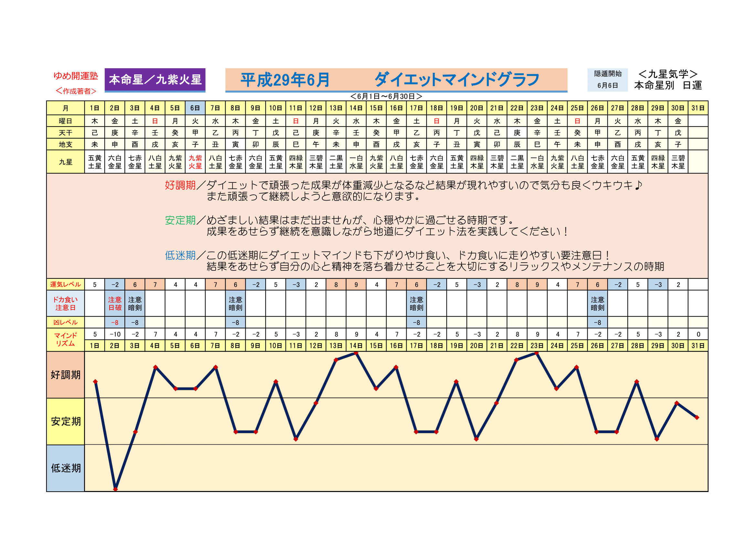The height and width of the screenshot is (535, 756).
Task: Click the 隠遁開始 6月6日 info box
Action: click(x=607, y=80)
